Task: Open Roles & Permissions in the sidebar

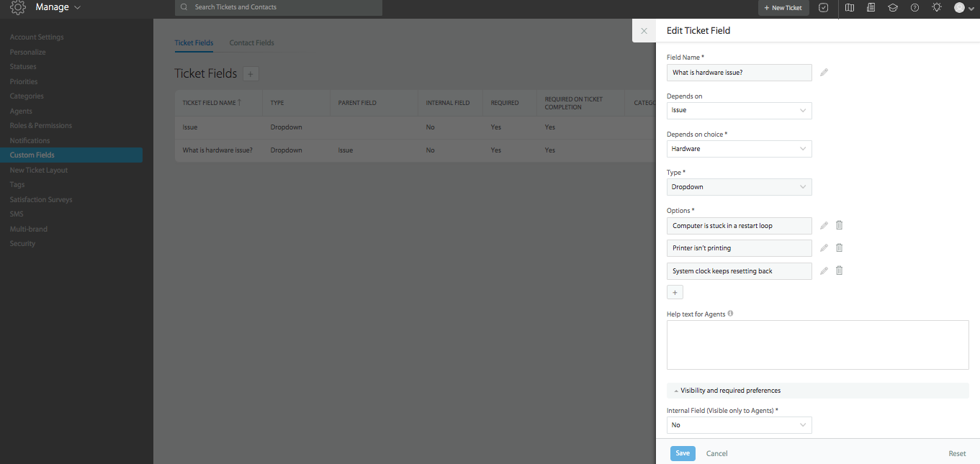Action: pos(41,126)
